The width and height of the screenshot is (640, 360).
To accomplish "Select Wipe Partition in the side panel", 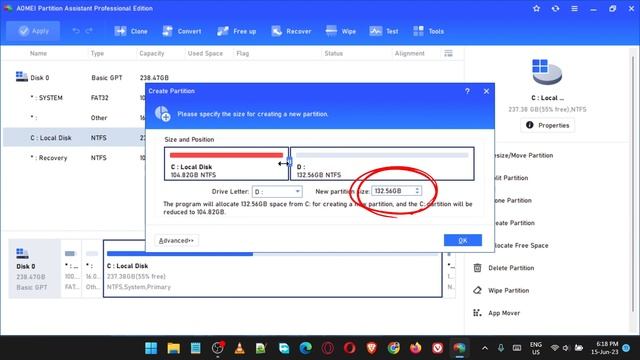I will pos(509,290).
